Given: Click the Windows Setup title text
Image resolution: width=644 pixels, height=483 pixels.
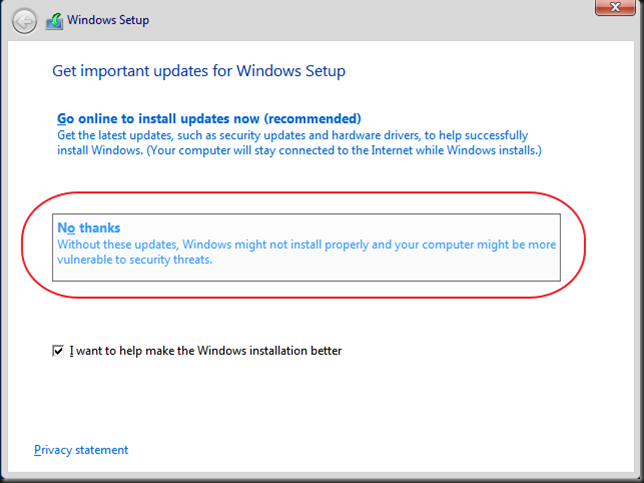Looking at the screenshot, I should point(108,20).
